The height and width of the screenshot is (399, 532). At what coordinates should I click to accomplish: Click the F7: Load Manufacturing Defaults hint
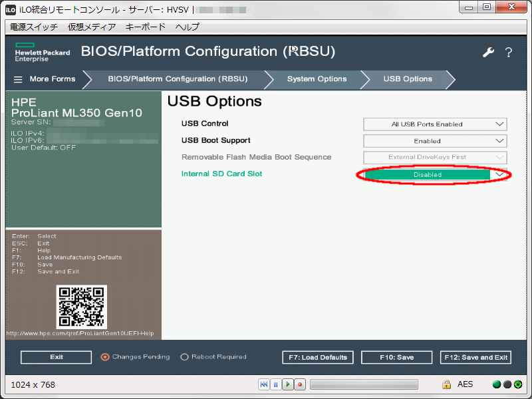(x=67, y=257)
